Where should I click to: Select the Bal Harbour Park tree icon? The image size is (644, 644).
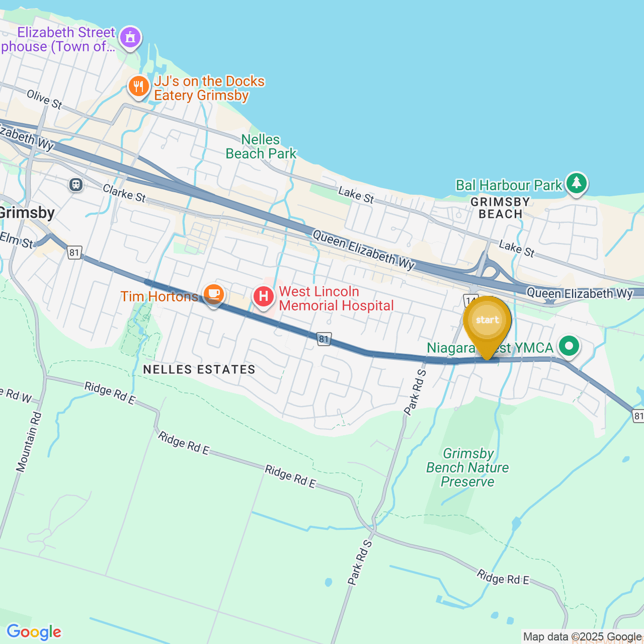[576, 184]
